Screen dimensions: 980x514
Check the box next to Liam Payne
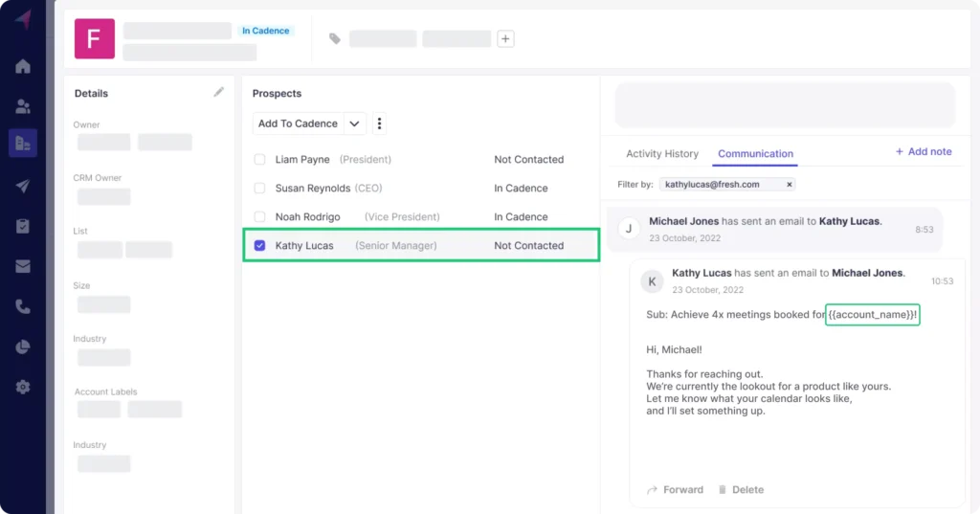260,160
